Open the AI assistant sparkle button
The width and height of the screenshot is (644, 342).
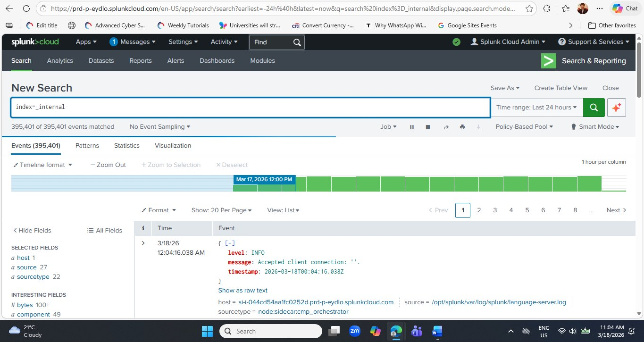[616, 107]
